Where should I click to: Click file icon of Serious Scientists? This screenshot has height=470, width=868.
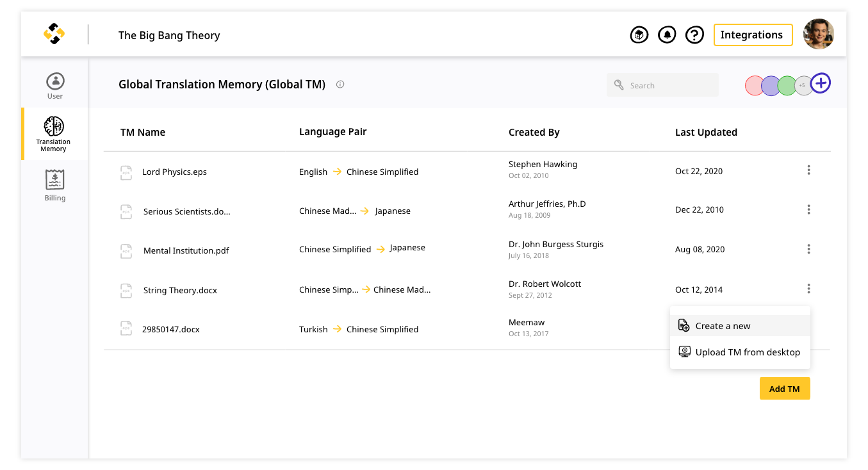[126, 212]
